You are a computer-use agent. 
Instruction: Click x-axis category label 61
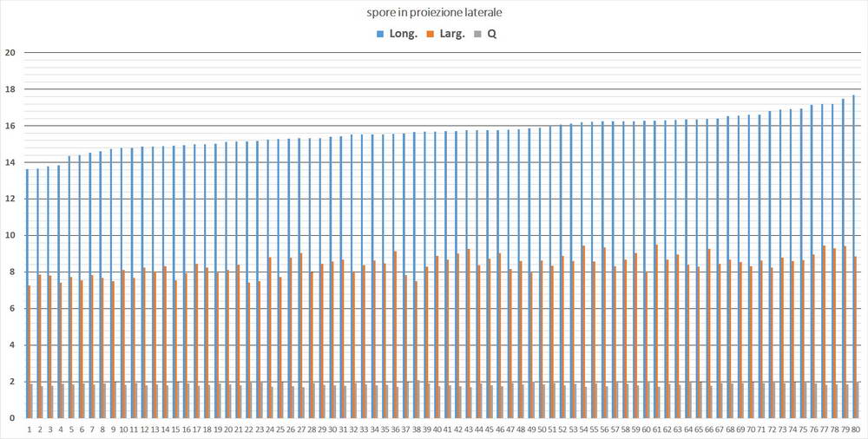(657, 429)
